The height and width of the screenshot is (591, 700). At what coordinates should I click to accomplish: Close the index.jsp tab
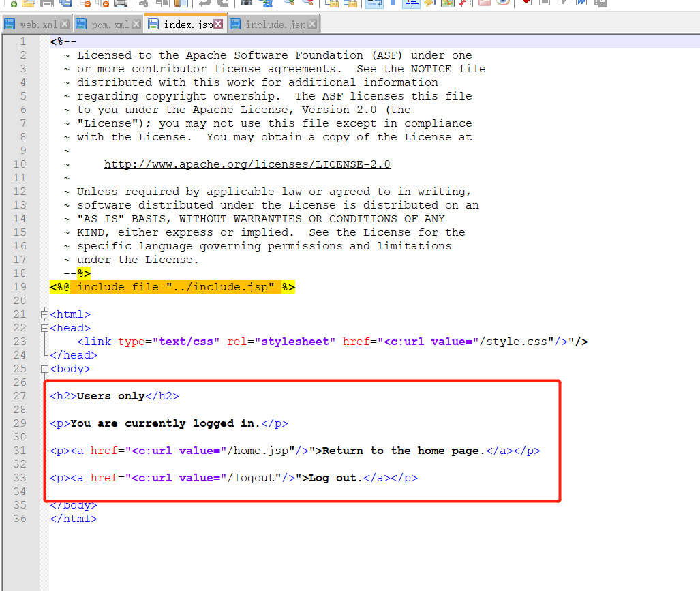[x=218, y=24]
